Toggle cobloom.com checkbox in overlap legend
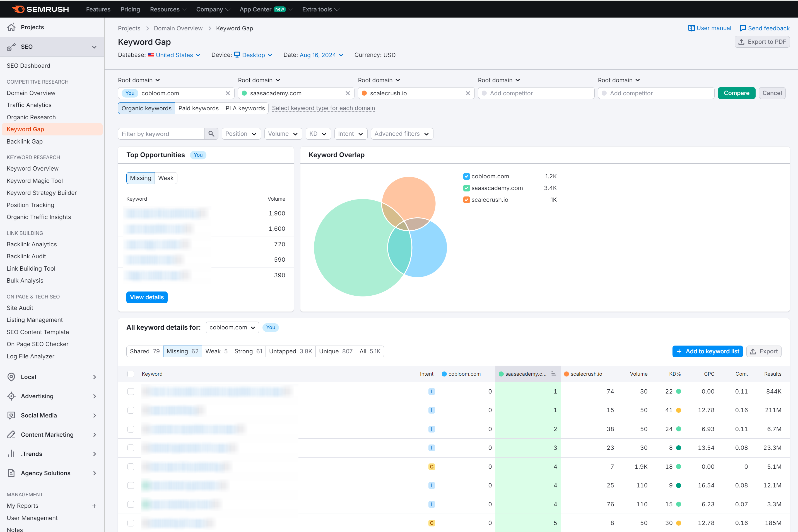 pyautogui.click(x=466, y=176)
